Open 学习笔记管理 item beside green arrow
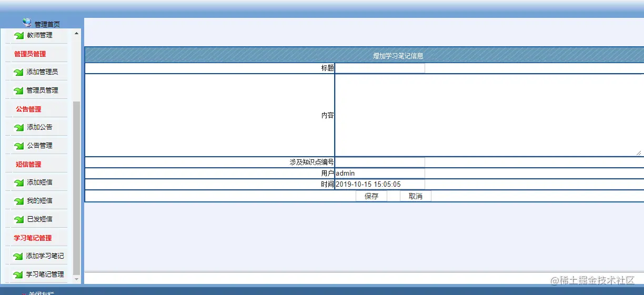The width and height of the screenshot is (644, 295). [x=45, y=274]
